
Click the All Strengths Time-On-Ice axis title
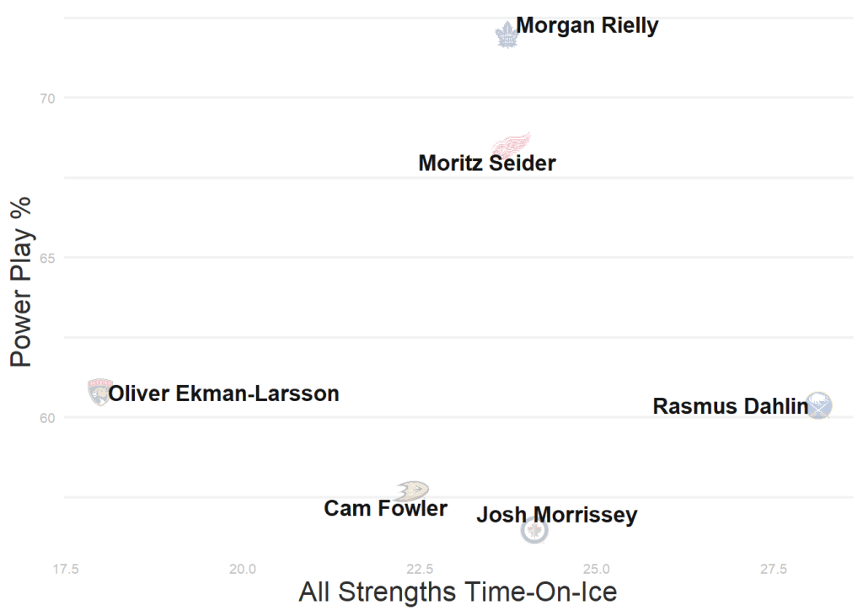(x=458, y=592)
